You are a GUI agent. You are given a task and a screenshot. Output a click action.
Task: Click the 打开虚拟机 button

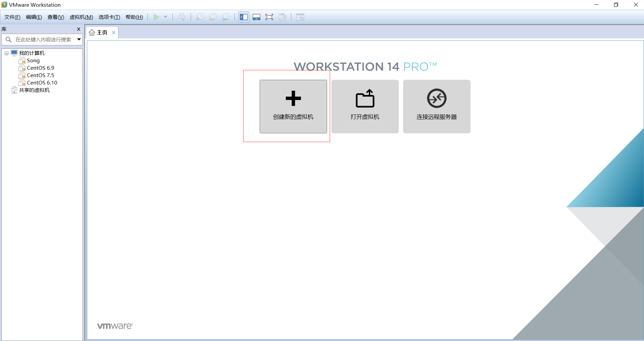pos(365,106)
